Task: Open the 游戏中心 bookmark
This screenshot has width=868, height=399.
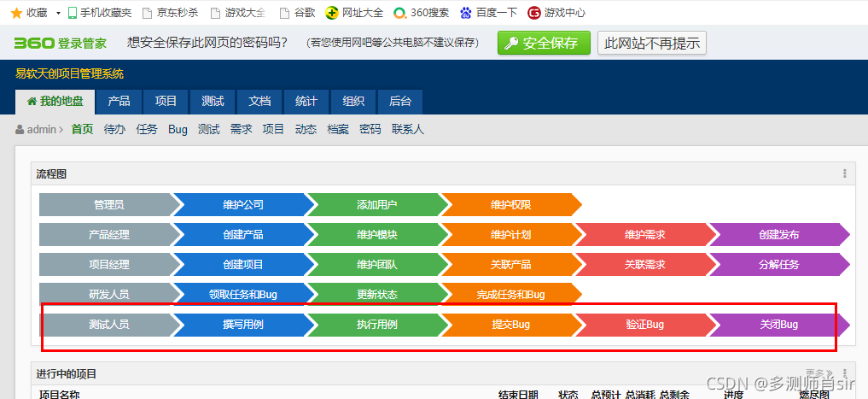Action: point(556,12)
